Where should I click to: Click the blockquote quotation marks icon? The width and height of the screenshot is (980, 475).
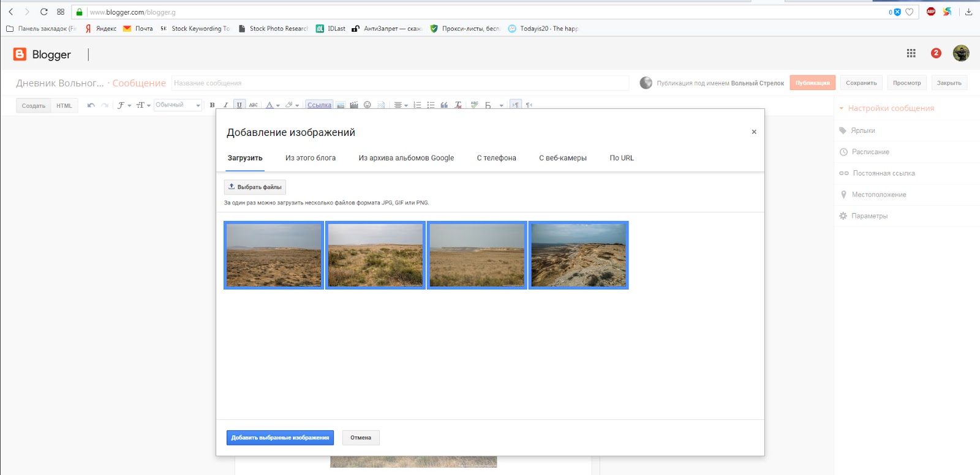click(x=444, y=105)
